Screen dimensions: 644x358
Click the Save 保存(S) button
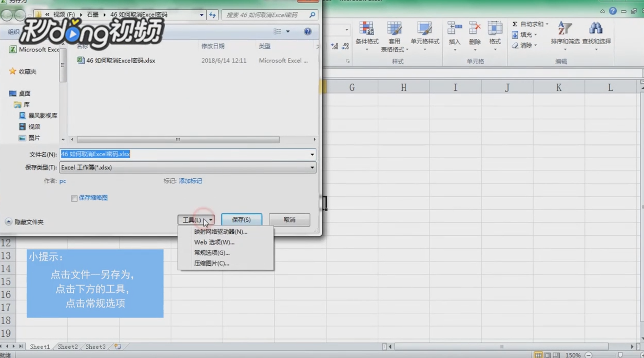coord(242,220)
